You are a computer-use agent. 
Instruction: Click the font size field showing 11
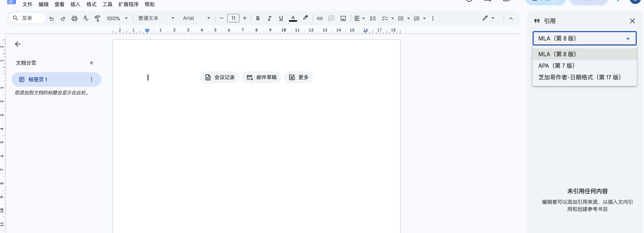pos(233,18)
